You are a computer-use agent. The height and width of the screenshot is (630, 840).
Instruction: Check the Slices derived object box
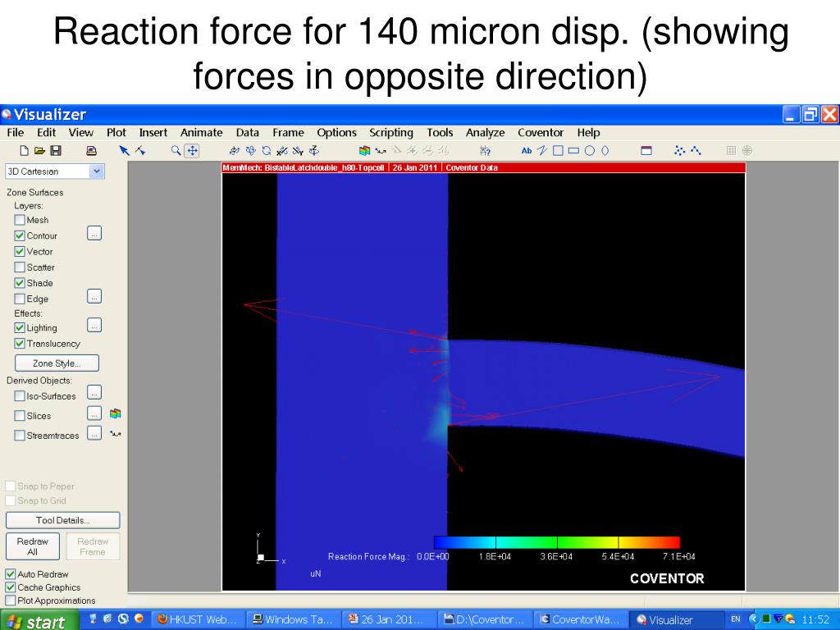(x=20, y=416)
